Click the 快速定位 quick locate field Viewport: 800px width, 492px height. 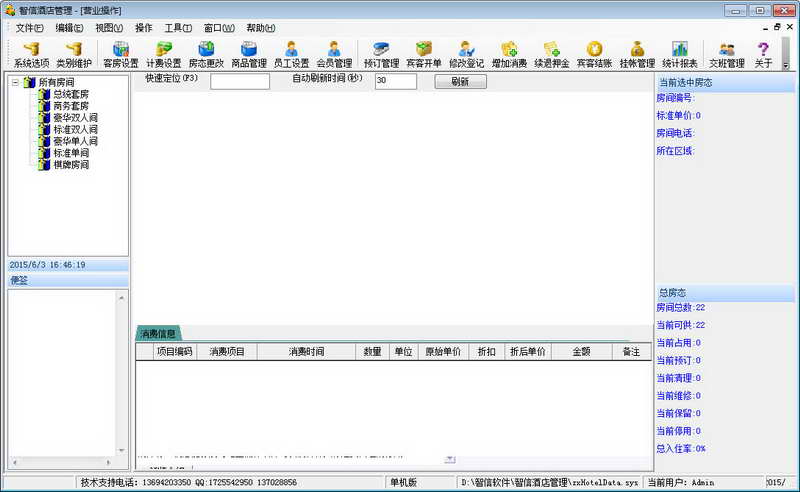point(240,82)
